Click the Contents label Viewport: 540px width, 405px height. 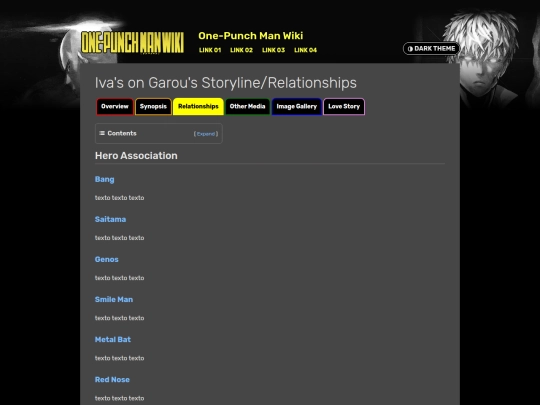click(x=122, y=133)
